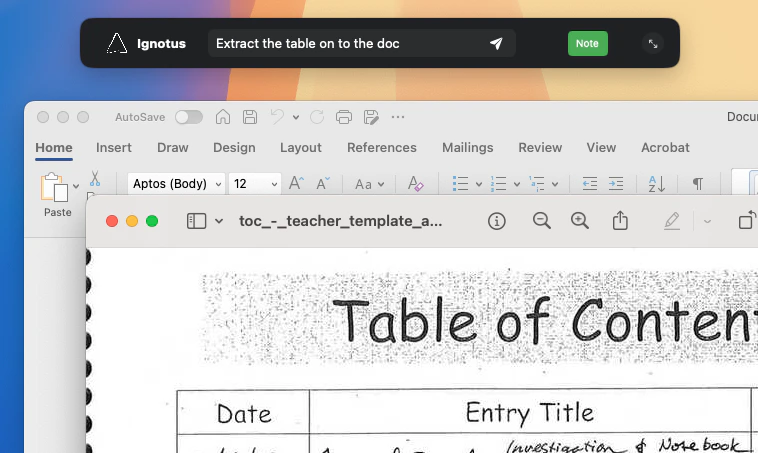Send the prompt with the paper plane icon
758x453 pixels.
(x=496, y=44)
